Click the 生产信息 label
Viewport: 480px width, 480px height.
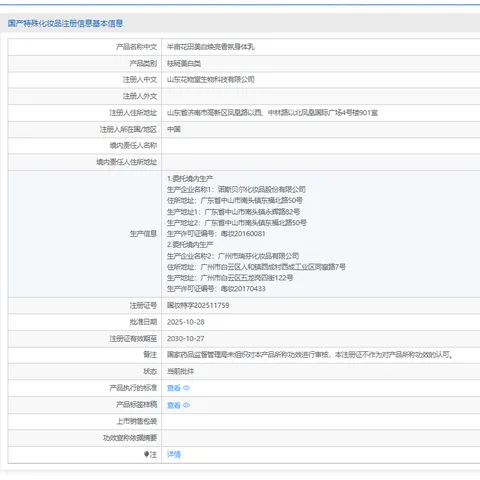(x=143, y=234)
